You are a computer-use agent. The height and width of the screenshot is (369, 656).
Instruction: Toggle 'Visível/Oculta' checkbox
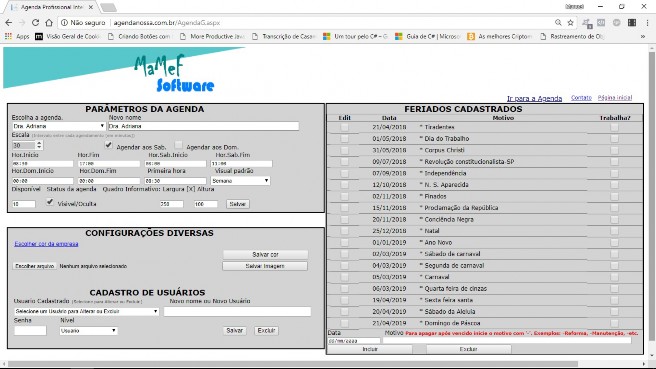pyautogui.click(x=50, y=202)
